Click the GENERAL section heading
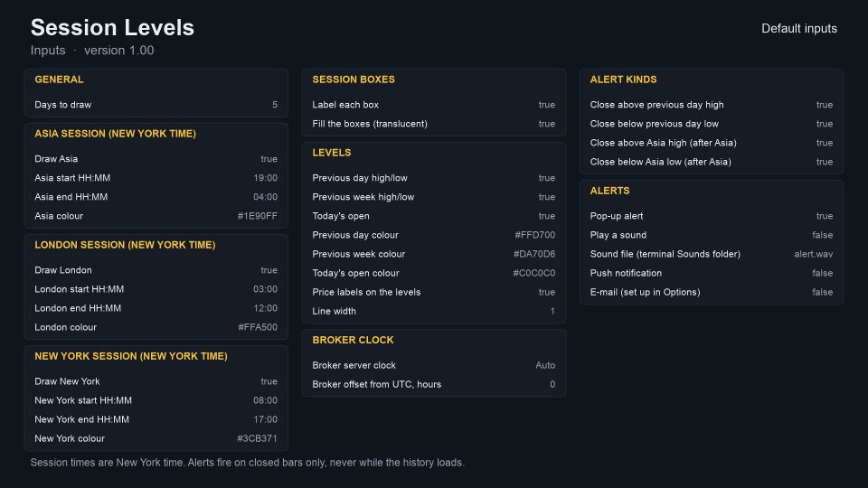 (60, 80)
